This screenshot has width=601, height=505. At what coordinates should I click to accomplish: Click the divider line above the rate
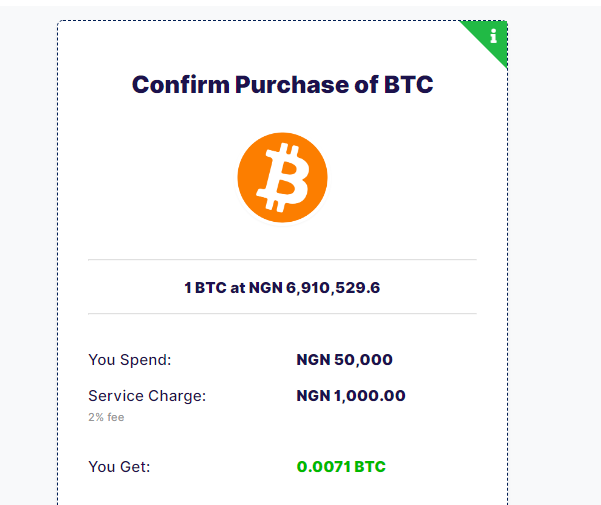click(x=282, y=259)
